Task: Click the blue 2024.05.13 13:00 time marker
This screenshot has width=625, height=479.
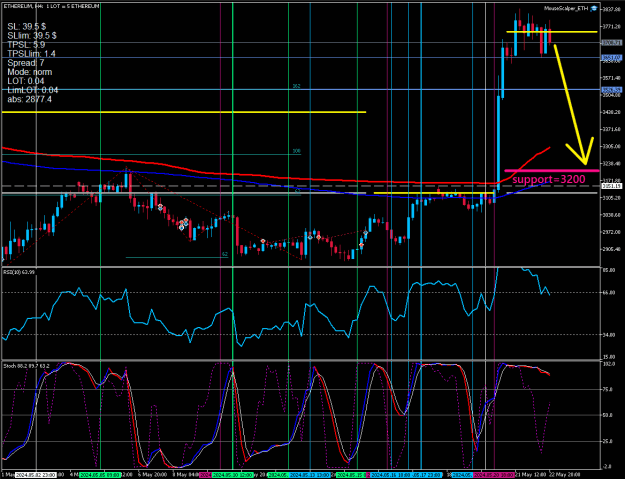Action: click(310, 475)
